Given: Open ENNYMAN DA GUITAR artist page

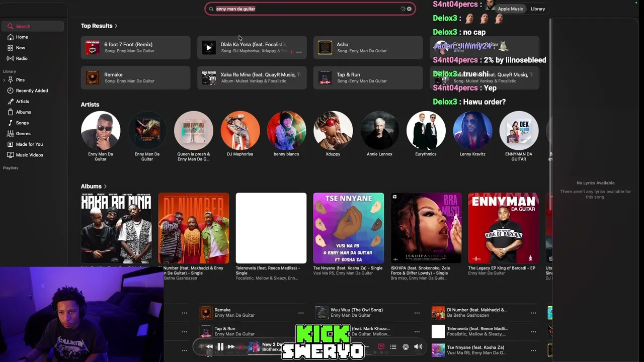Looking at the screenshot, I should [519, 131].
